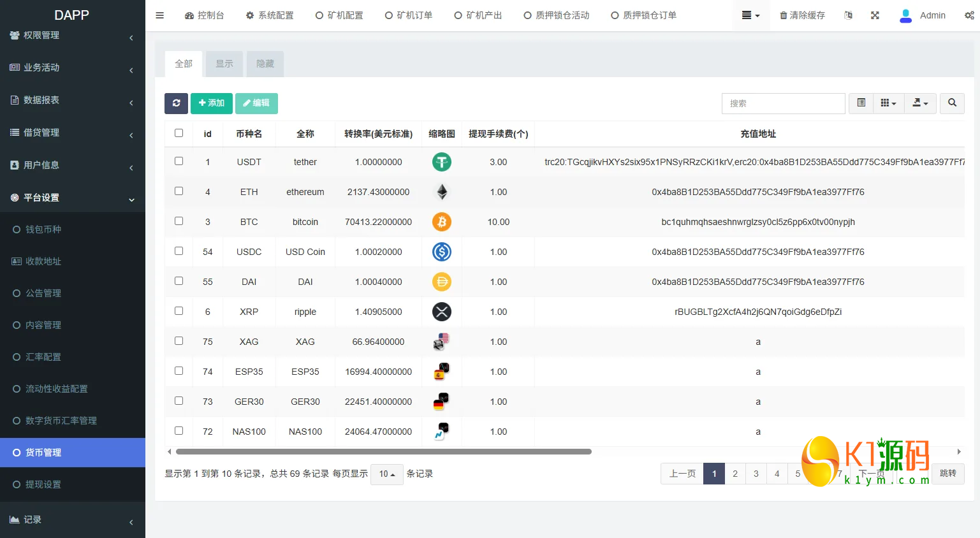This screenshot has width=980, height=538.
Task: Check the ETH row checkbox
Action: [x=179, y=191]
